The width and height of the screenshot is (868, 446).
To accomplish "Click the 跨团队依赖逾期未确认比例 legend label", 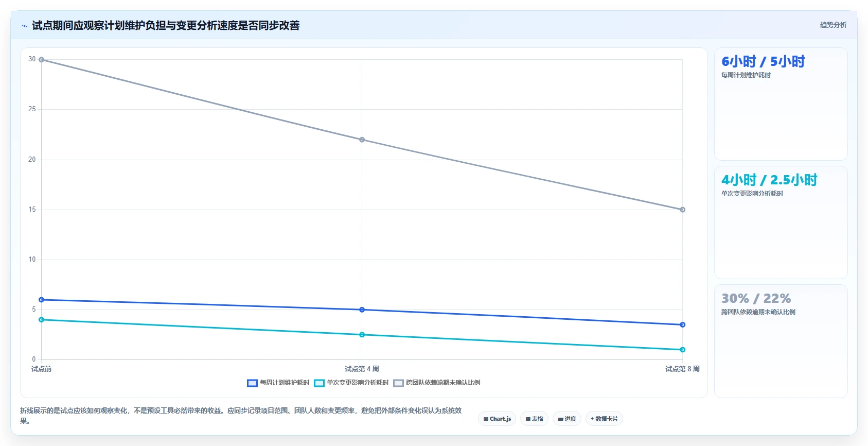I will [443, 383].
